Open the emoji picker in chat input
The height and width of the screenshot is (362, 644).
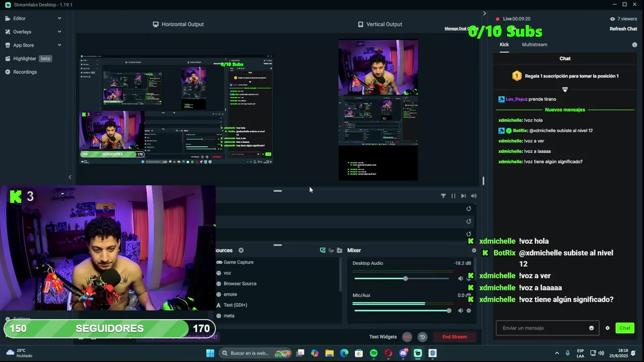coord(592,328)
